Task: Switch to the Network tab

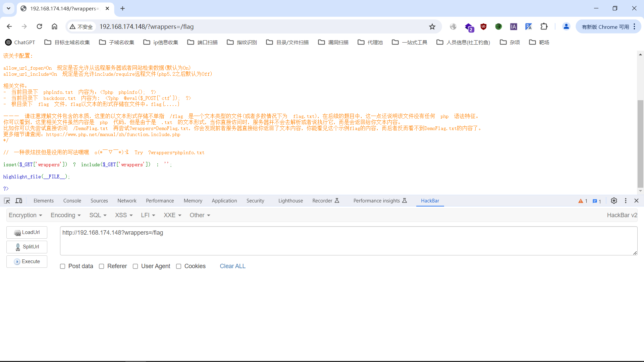Action: coord(127,200)
